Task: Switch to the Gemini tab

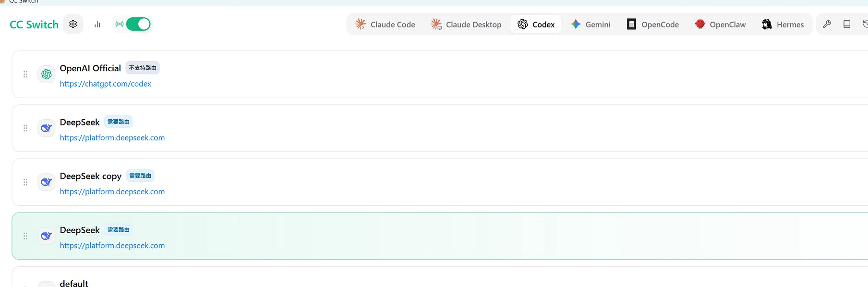Action: pyautogui.click(x=591, y=24)
